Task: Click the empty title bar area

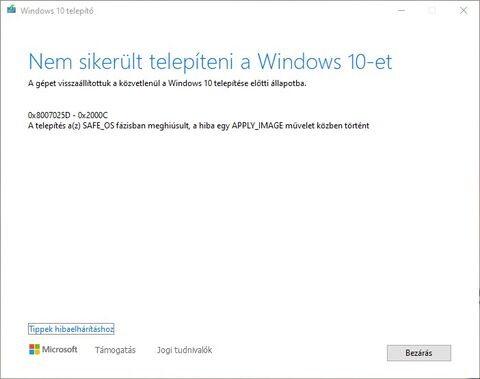Action: tap(243, 11)
